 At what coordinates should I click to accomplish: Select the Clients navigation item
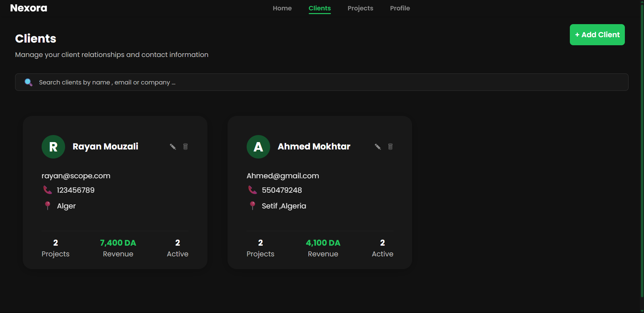319,8
